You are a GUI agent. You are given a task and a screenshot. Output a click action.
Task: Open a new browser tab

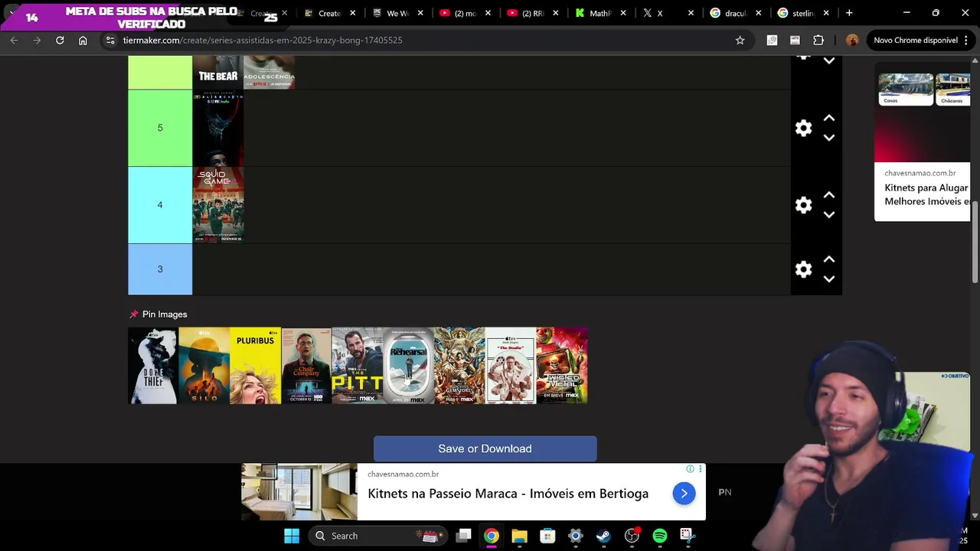(x=849, y=13)
